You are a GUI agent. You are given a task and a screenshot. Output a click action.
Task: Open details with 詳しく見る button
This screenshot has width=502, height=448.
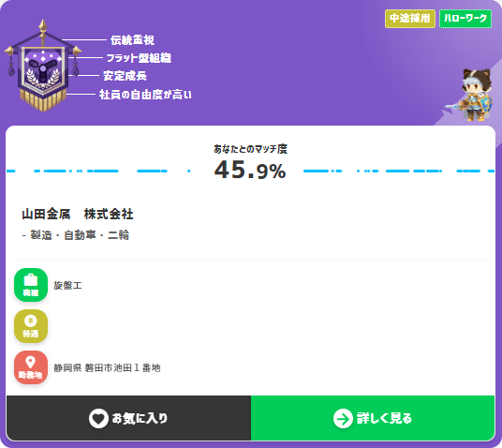373,418
